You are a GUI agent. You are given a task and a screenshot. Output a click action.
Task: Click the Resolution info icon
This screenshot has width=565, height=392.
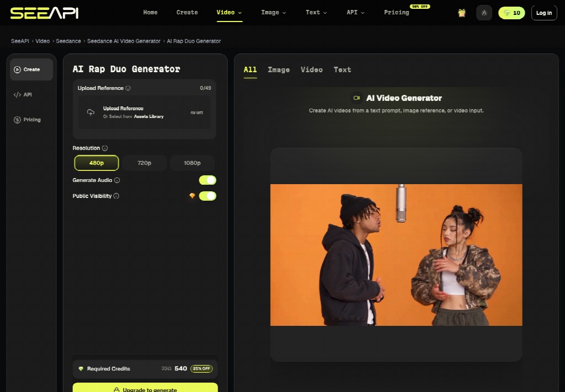[x=105, y=148]
